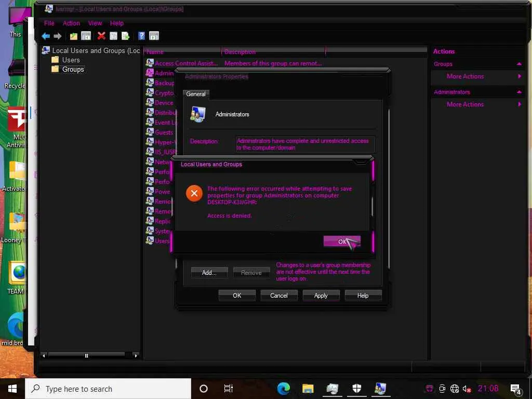Screen dimensions: 532x399
Task: Open Task View on the taskbar
Action: point(229,389)
